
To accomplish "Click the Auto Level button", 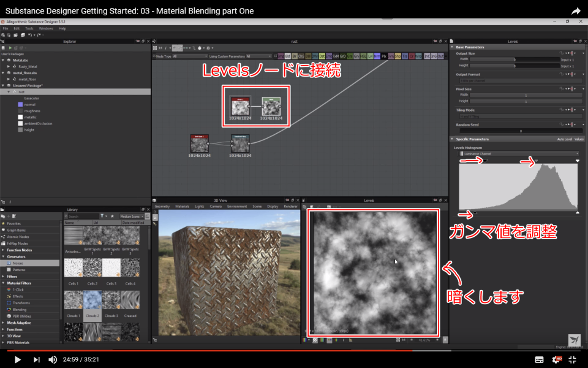I will click(x=564, y=139).
